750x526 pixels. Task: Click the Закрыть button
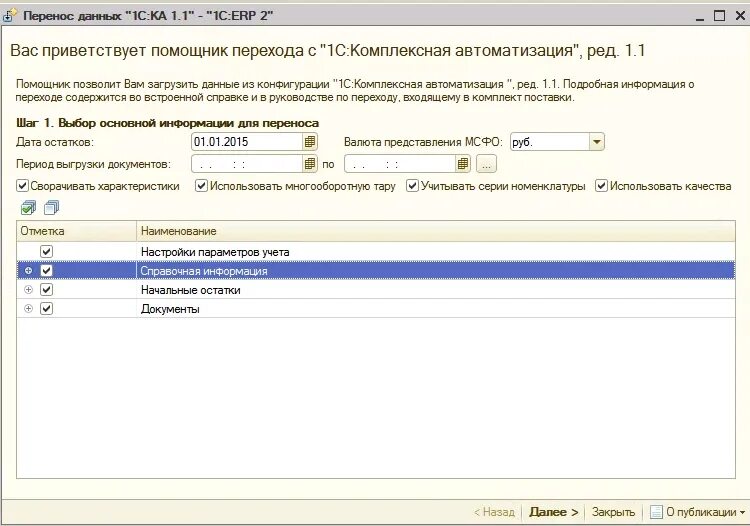(613, 512)
